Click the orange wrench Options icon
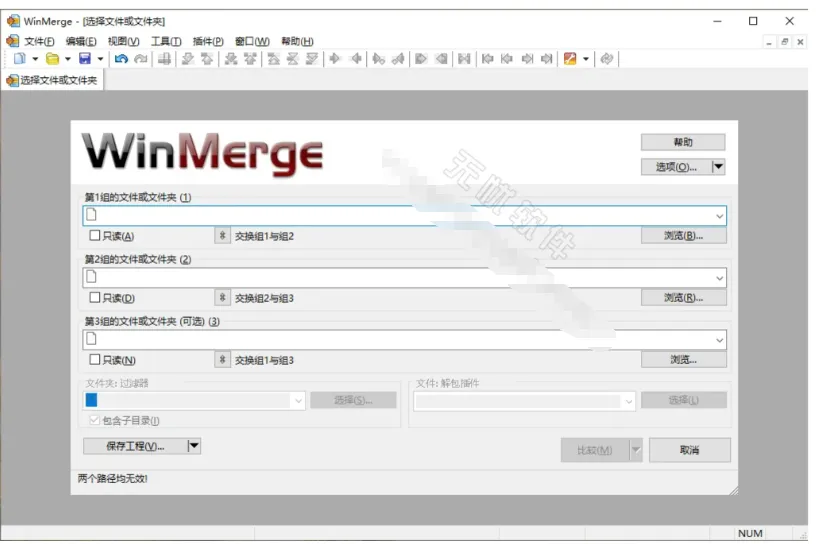 pos(570,58)
